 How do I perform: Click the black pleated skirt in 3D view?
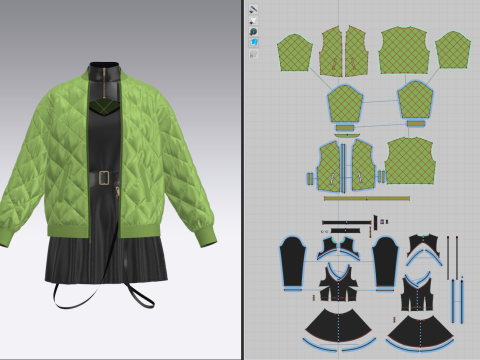(107, 260)
